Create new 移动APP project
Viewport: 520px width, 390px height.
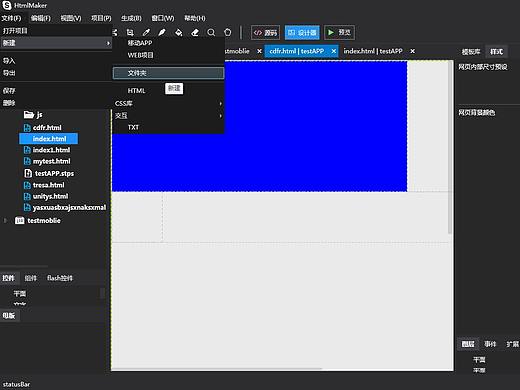pyautogui.click(x=168, y=43)
